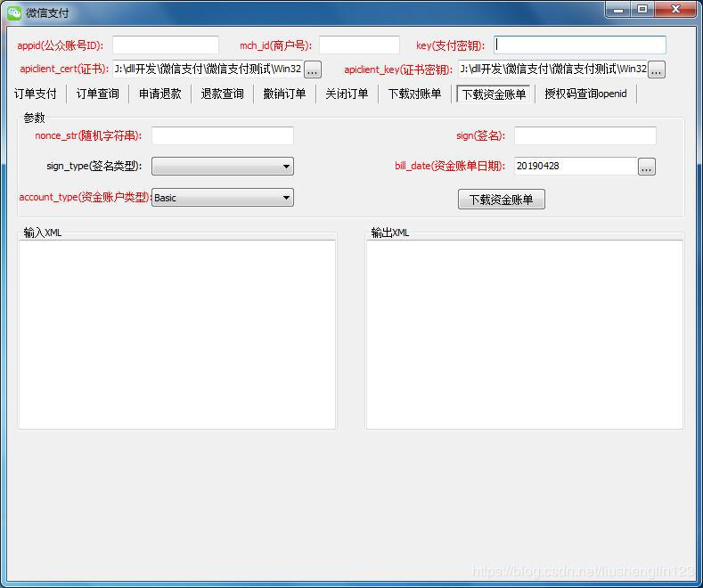
Task: Select the 下载资金账单 tab
Action: [x=494, y=94]
